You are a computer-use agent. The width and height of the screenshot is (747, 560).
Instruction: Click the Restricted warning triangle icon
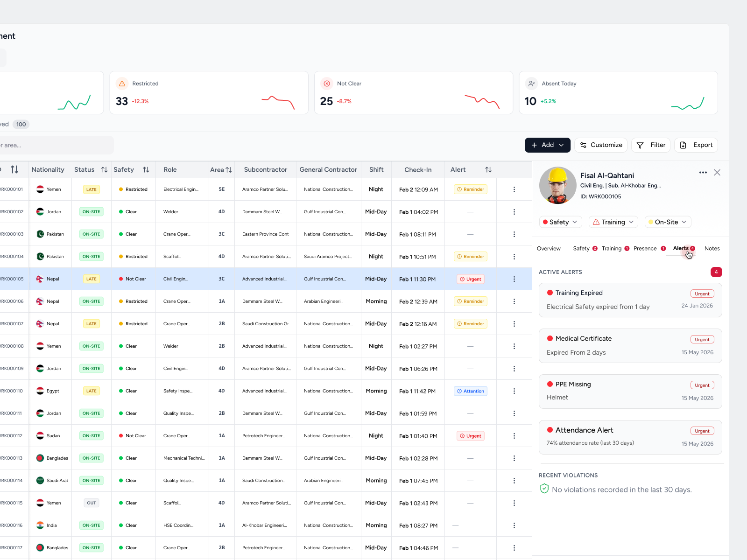122,84
